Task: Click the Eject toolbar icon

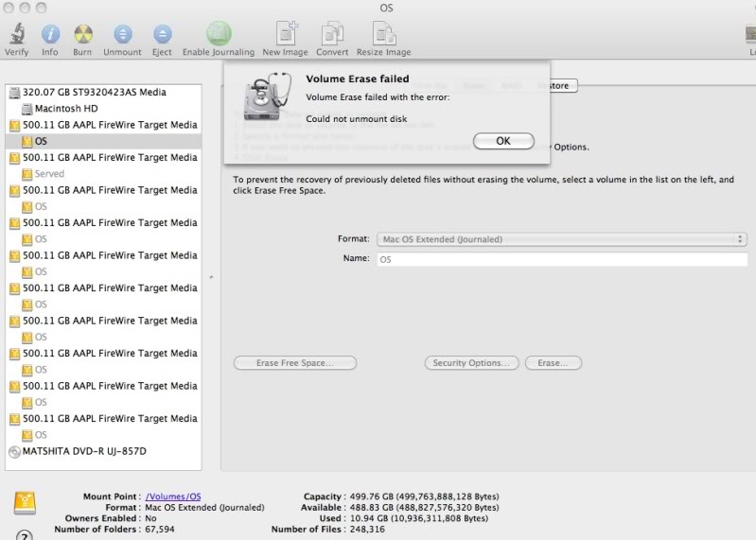Action: 163,34
